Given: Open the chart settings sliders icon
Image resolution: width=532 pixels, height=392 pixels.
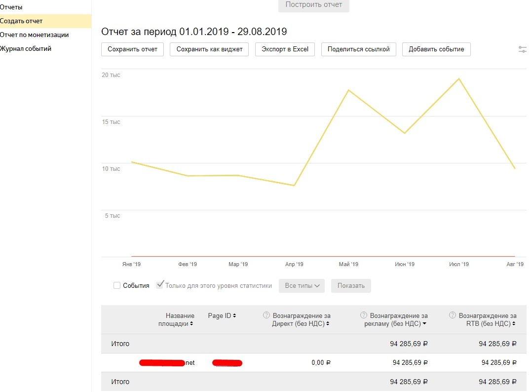Looking at the screenshot, I should pyautogui.click(x=523, y=49).
